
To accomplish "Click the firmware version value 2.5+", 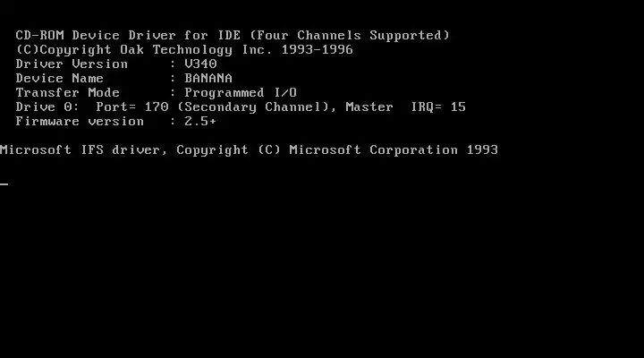I will pyautogui.click(x=200, y=121).
